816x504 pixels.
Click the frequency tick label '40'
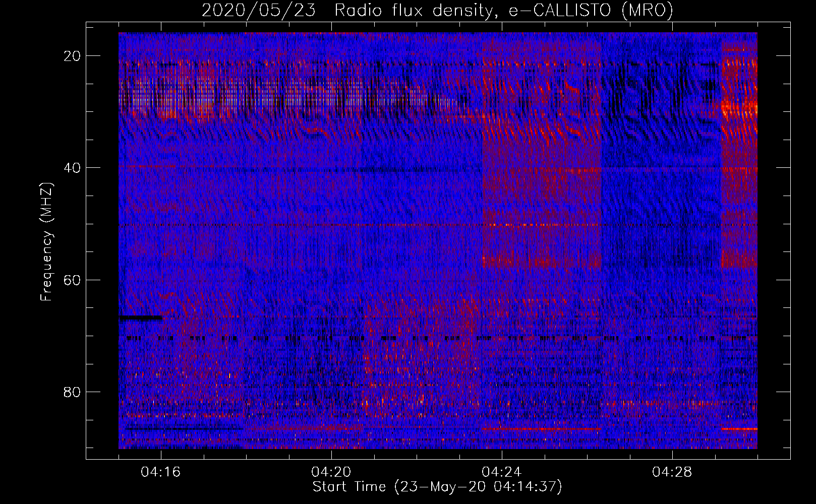(73, 168)
